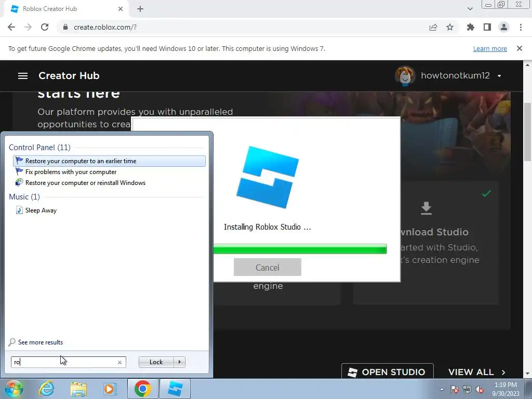Image resolution: width=532 pixels, height=399 pixels.
Task: Click the Creator Hub title
Action: pos(69,76)
